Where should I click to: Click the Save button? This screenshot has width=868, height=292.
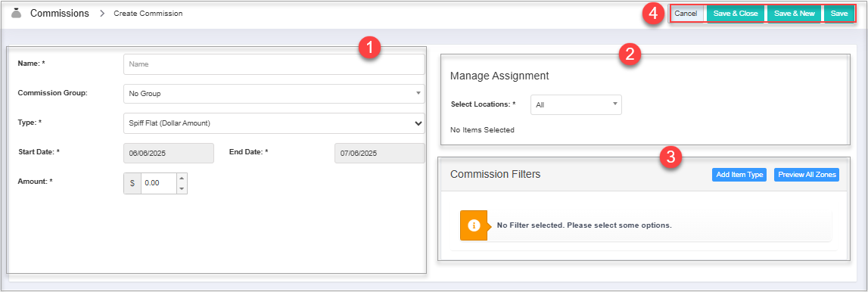tap(839, 14)
